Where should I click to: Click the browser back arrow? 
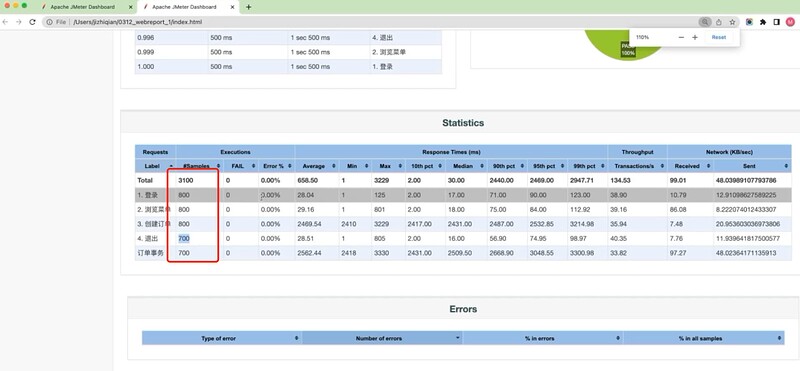[x=5, y=22]
